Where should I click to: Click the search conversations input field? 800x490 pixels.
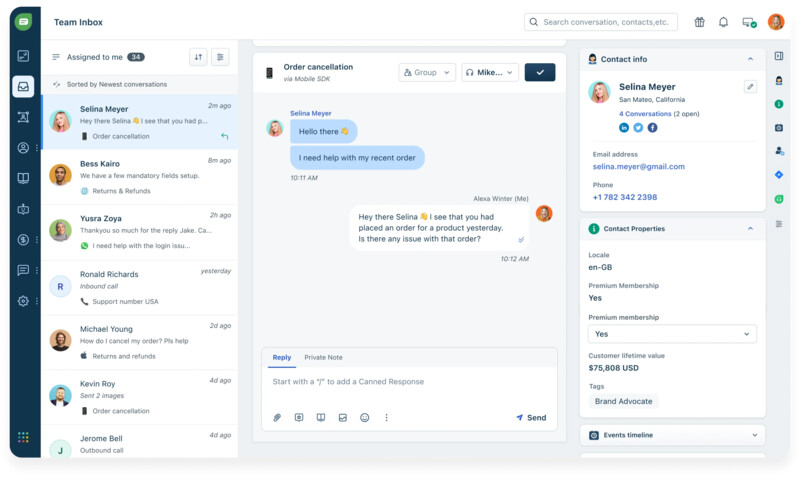601,22
